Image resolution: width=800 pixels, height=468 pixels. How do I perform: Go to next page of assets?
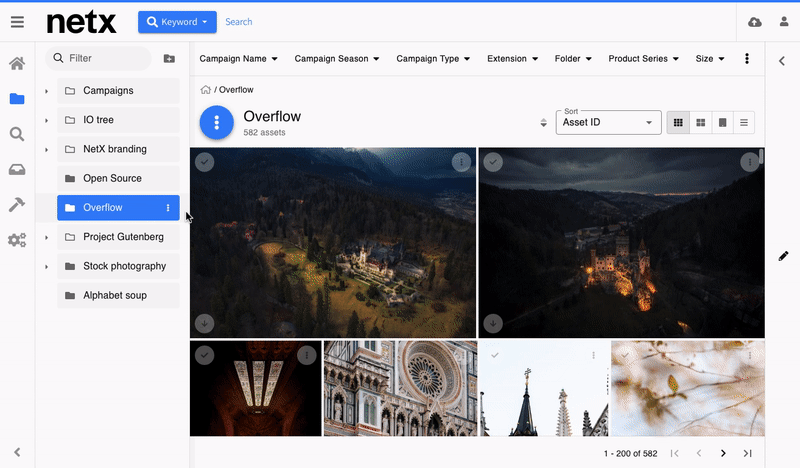pos(723,453)
